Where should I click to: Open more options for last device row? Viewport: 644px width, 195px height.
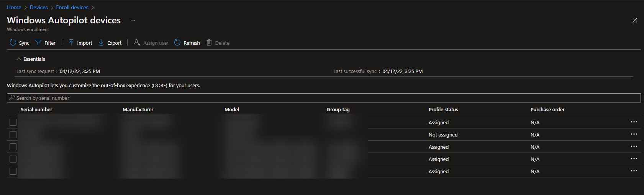[x=634, y=171]
